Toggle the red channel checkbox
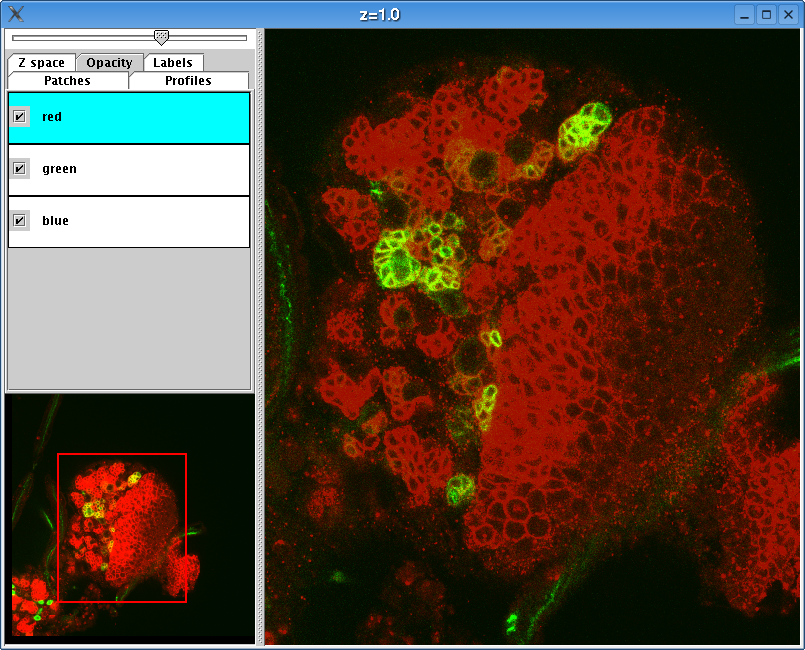Image resolution: width=805 pixels, height=650 pixels. (x=19, y=117)
